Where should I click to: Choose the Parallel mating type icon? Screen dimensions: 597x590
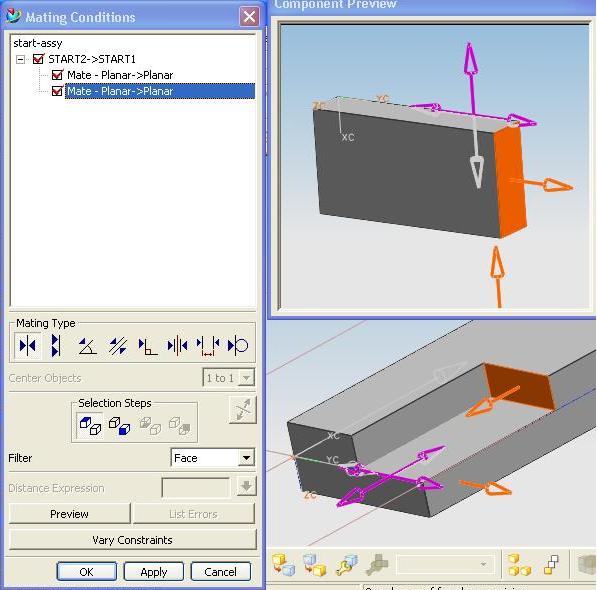coord(118,346)
